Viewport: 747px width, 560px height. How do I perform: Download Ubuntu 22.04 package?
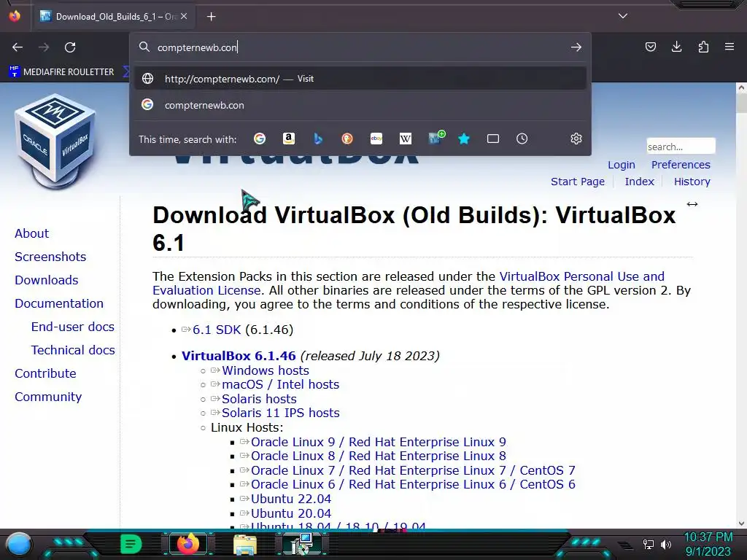pos(290,499)
